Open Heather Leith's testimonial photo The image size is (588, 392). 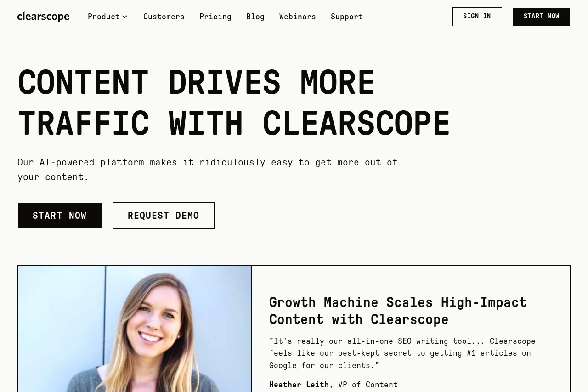(135, 329)
